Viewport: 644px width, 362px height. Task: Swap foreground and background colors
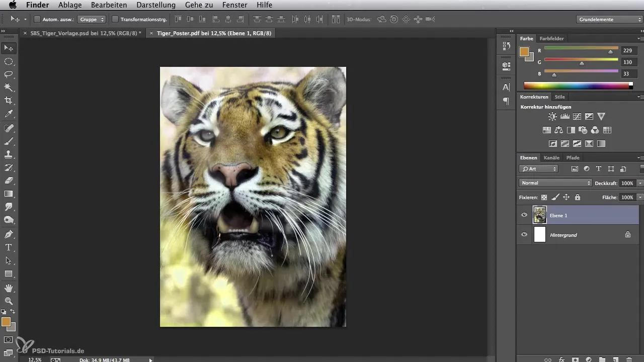coord(13,312)
